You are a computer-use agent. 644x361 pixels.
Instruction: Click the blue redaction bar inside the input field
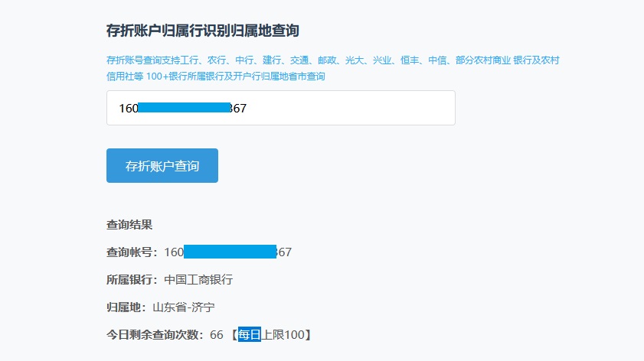(x=184, y=108)
